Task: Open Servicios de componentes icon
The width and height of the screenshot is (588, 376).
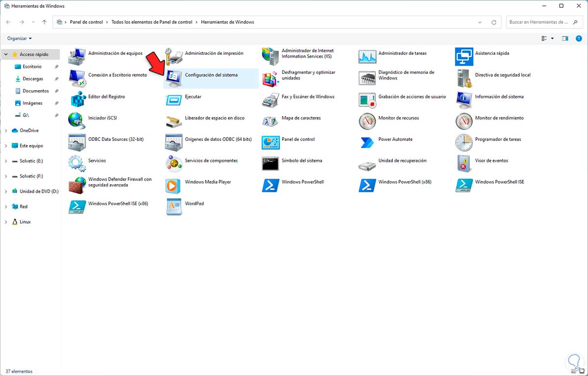Action: pyautogui.click(x=173, y=164)
